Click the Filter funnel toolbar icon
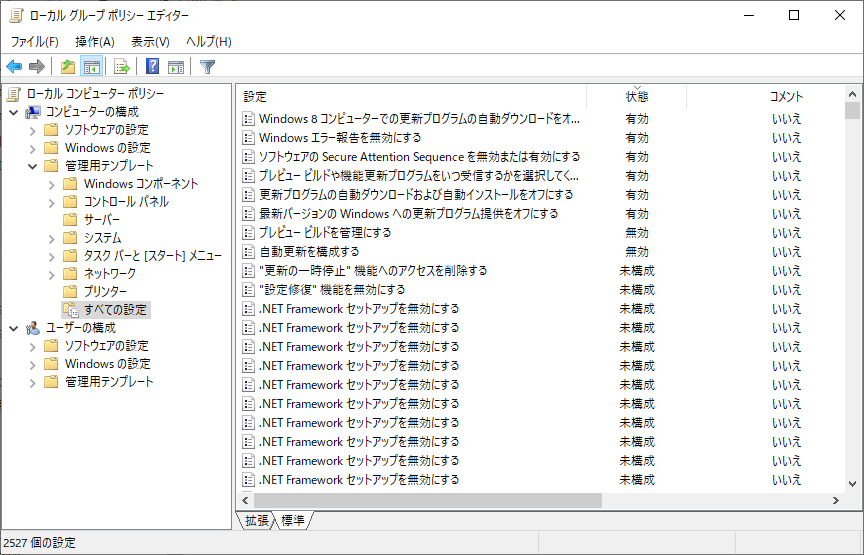864x555 pixels. coord(207,67)
